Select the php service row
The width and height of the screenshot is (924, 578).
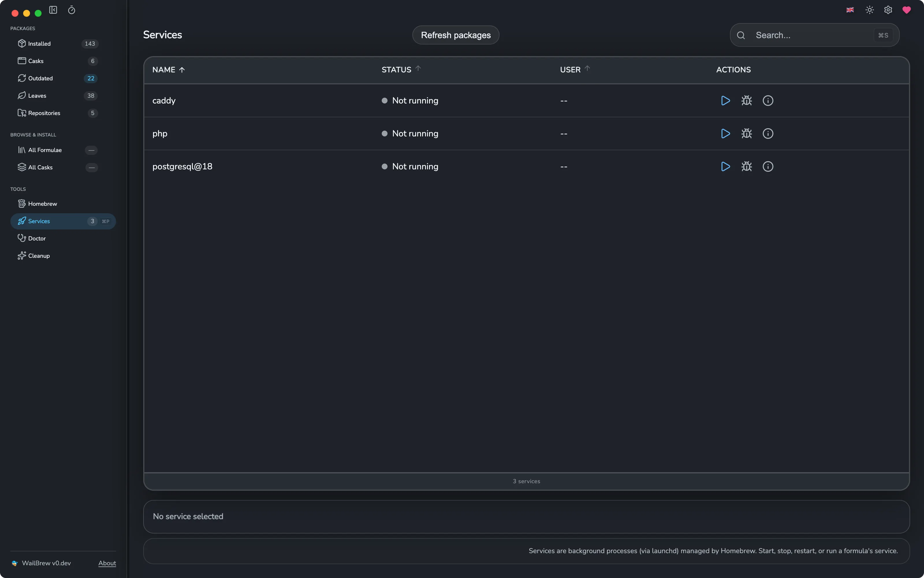click(526, 134)
